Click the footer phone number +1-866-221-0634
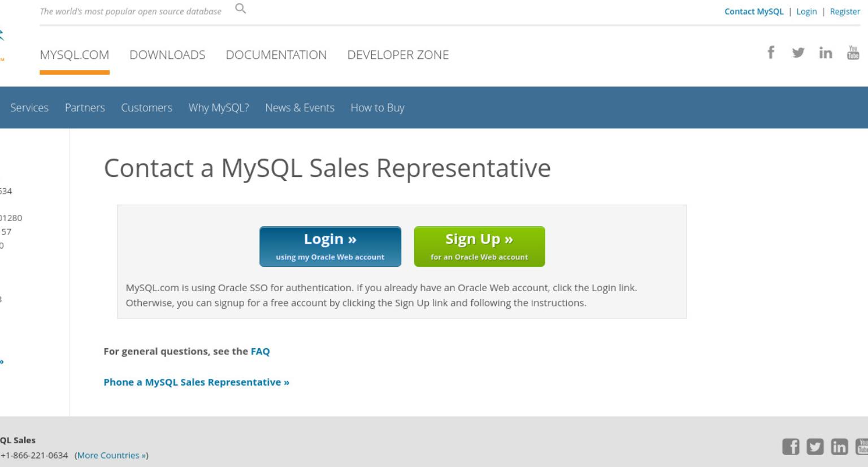868x467 pixels. pyautogui.click(x=34, y=455)
